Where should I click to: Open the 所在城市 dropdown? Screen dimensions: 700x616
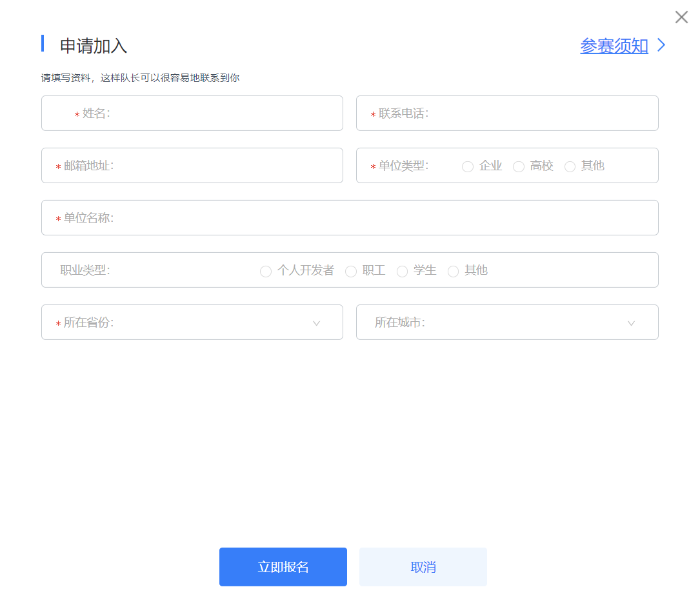click(507, 323)
